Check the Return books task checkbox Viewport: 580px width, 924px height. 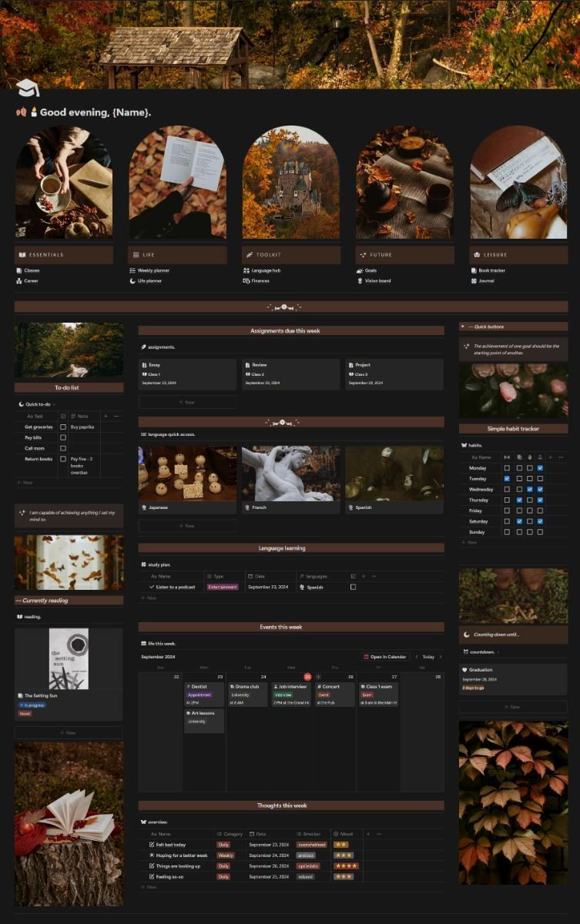(x=63, y=459)
